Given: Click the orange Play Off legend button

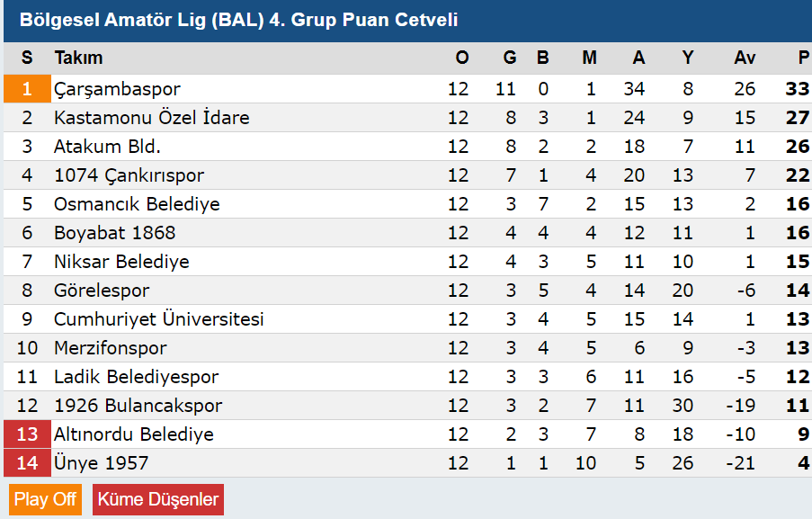Looking at the screenshot, I should coord(46,499).
